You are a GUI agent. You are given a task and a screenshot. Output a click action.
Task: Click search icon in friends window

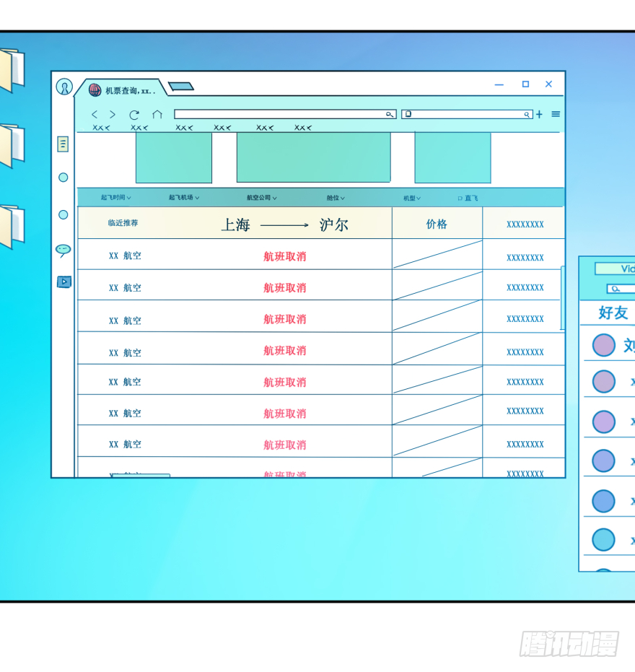616,289
